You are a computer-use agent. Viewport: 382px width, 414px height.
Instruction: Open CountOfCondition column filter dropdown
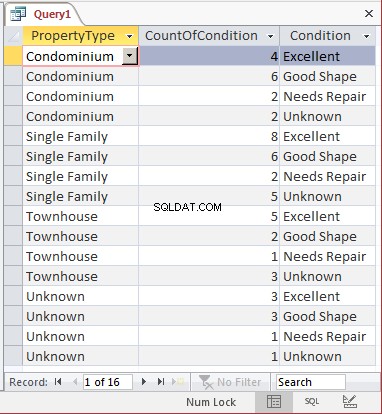[x=271, y=36]
